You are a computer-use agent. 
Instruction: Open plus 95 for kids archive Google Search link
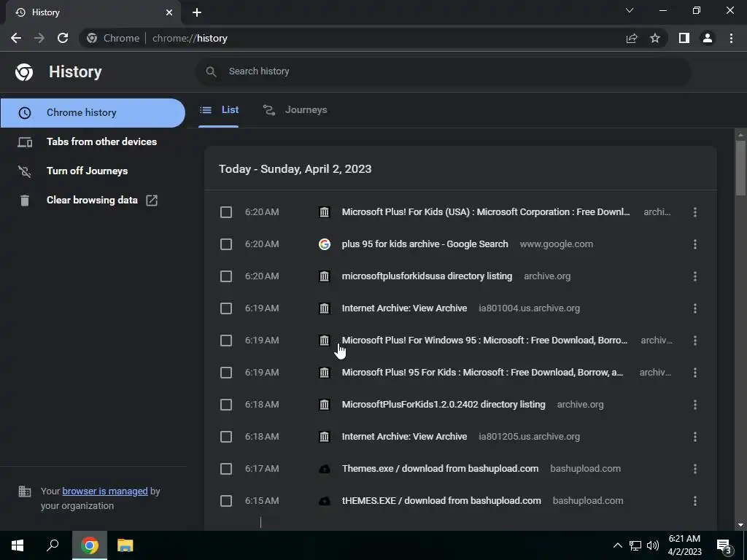[425, 244]
